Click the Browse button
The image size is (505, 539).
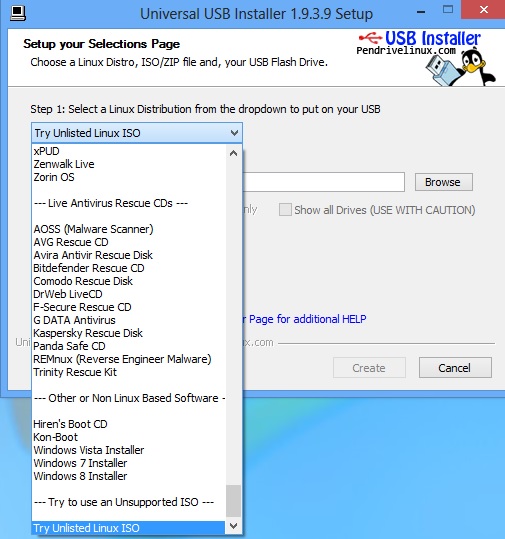443,182
